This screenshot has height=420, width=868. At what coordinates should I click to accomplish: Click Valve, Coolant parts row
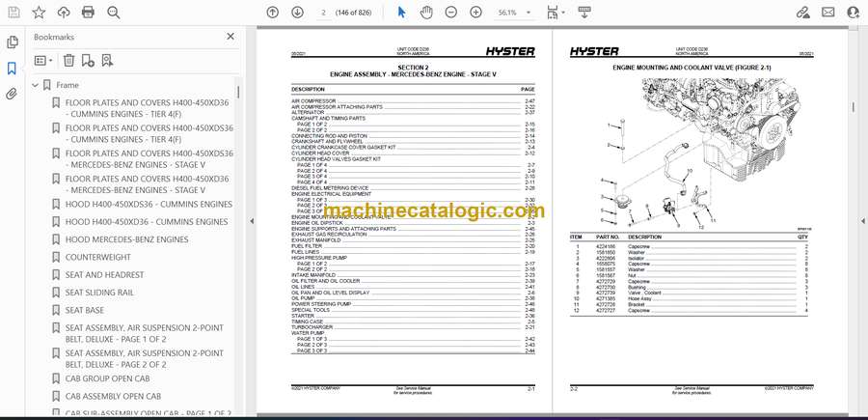point(692,293)
